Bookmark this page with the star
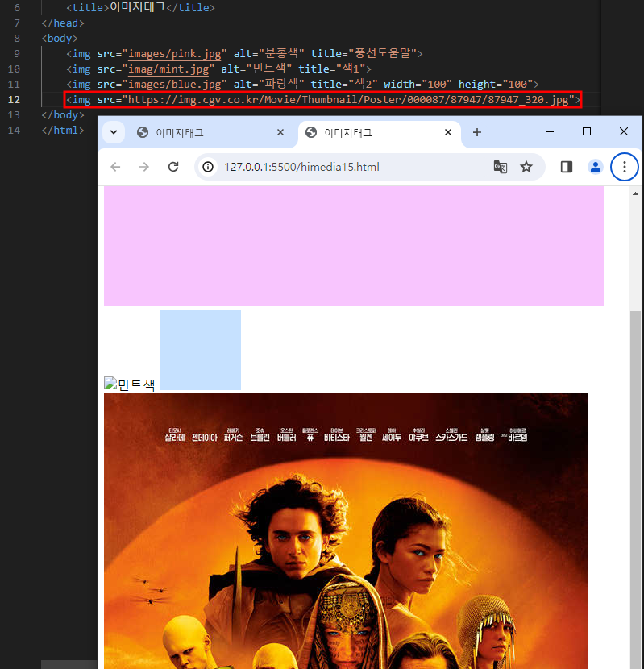The height and width of the screenshot is (669, 644). click(x=526, y=167)
